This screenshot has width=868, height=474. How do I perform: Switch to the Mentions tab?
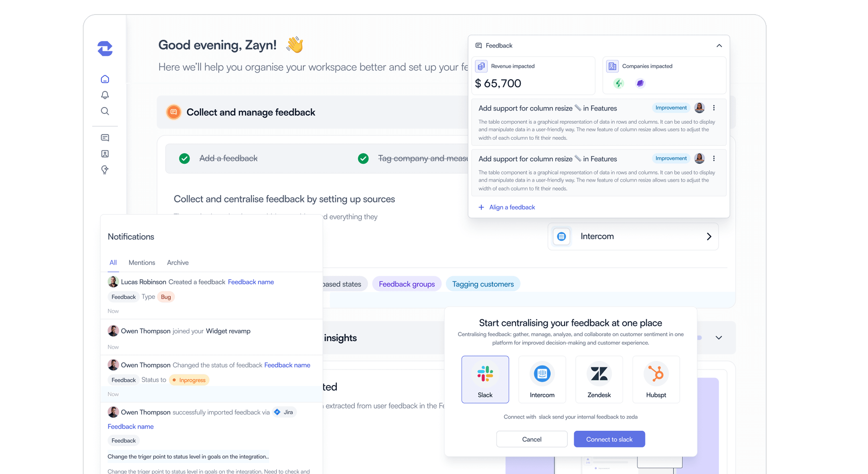pyautogui.click(x=142, y=262)
